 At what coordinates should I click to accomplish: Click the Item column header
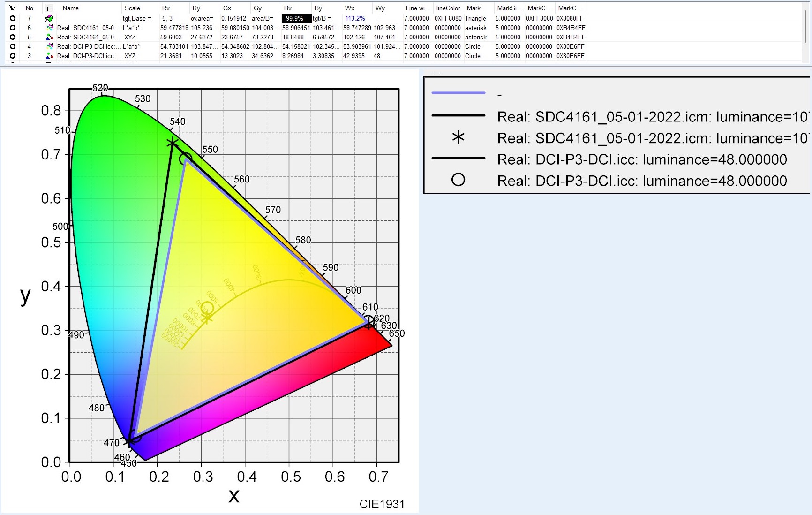click(49, 8)
